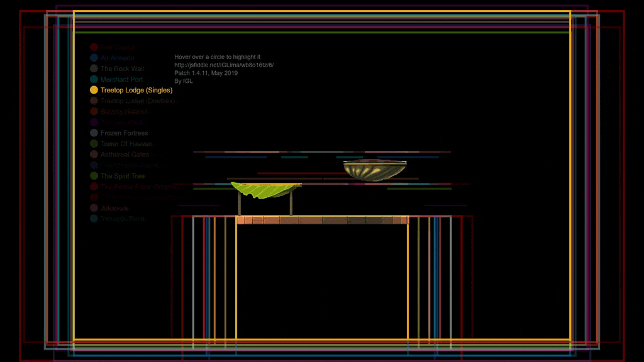Select the gray Rock Wall circle
The height and width of the screenshot is (362, 644).
94,69
